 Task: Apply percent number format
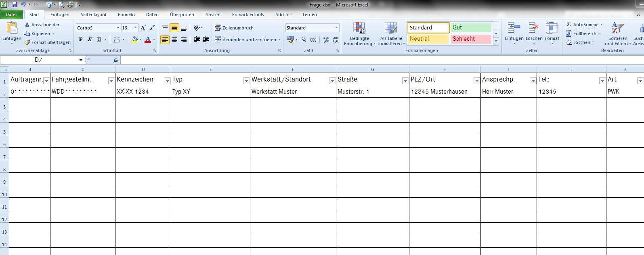coord(304,40)
